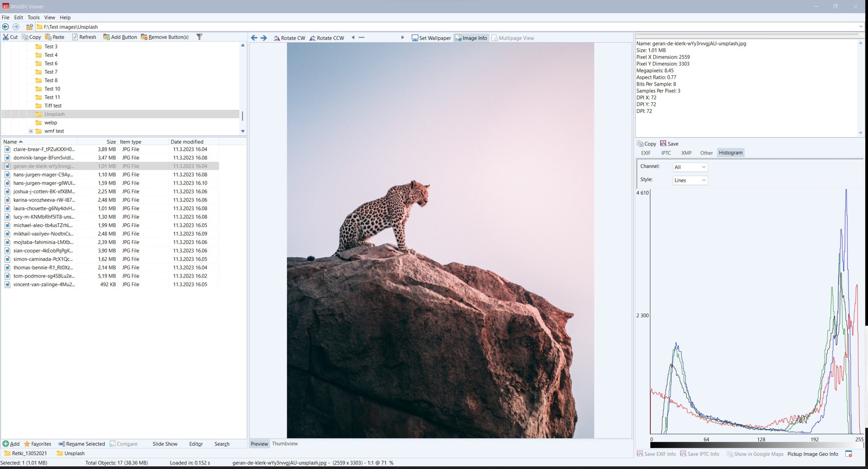This screenshot has height=469, width=868.
Task: Switch to the EXIF tab
Action: click(646, 152)
